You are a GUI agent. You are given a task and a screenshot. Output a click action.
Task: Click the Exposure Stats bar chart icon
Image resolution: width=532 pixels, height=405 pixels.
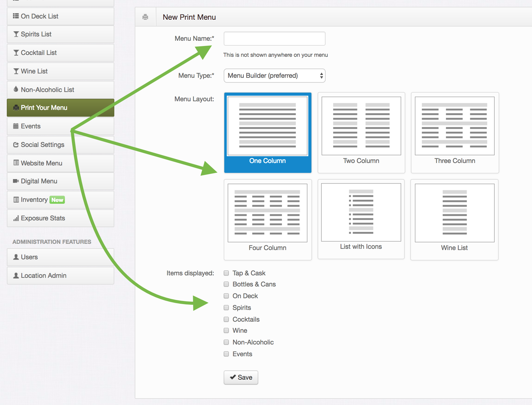(x=16, y=218)
